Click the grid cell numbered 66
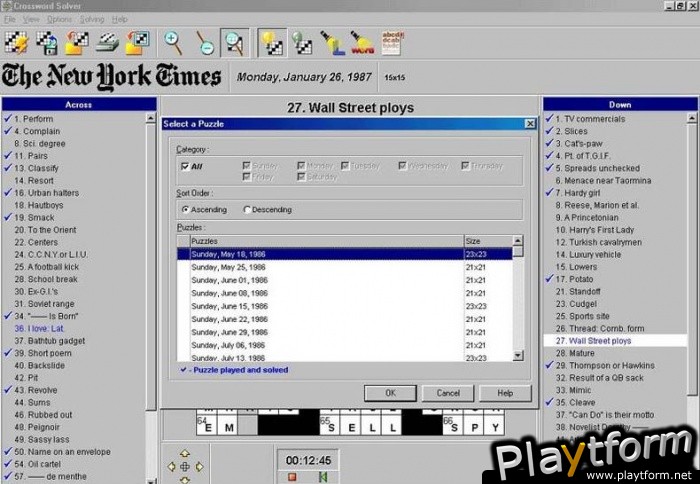 453,425
